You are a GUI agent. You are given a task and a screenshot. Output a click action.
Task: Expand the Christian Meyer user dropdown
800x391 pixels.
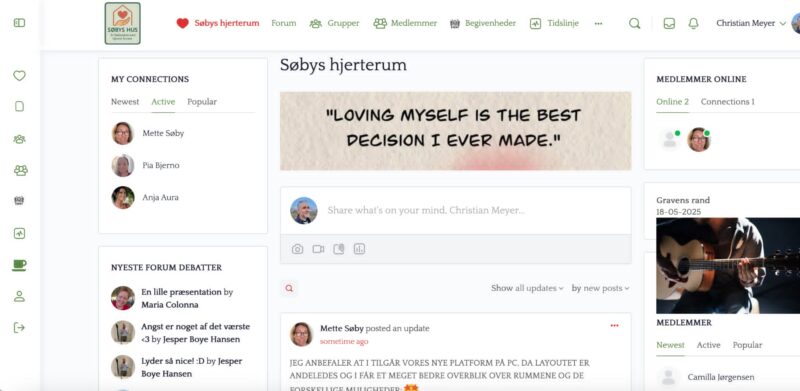point(751,23)
